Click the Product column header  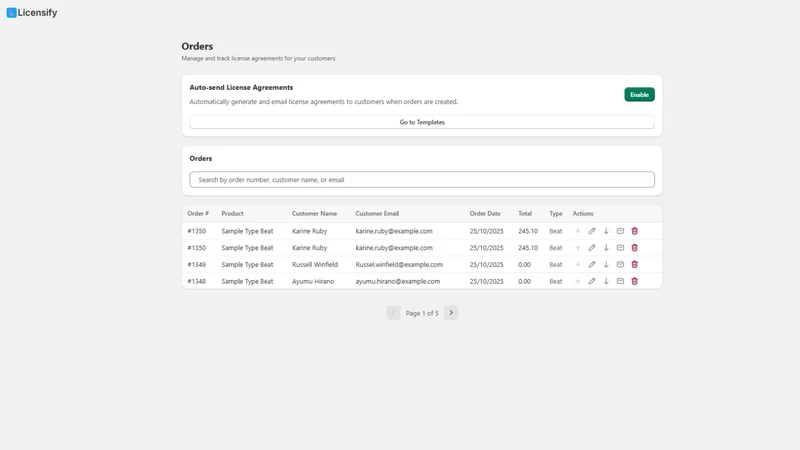(232, 214)
